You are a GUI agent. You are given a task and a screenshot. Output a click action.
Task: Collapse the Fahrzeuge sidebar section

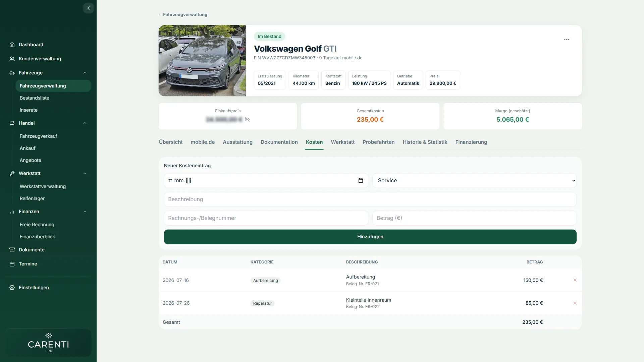pos(85,73)
